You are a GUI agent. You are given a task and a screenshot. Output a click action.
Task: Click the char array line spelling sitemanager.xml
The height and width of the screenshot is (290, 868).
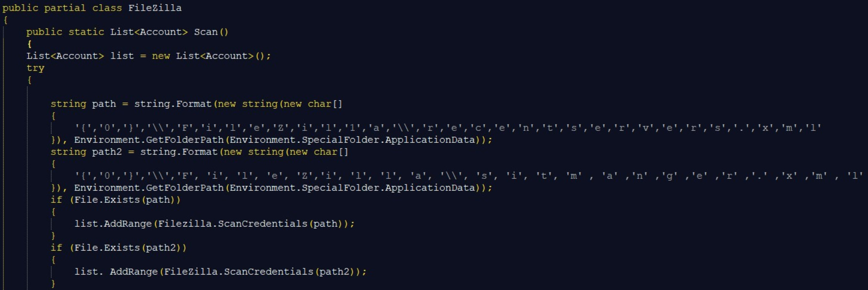coord(468,176)
